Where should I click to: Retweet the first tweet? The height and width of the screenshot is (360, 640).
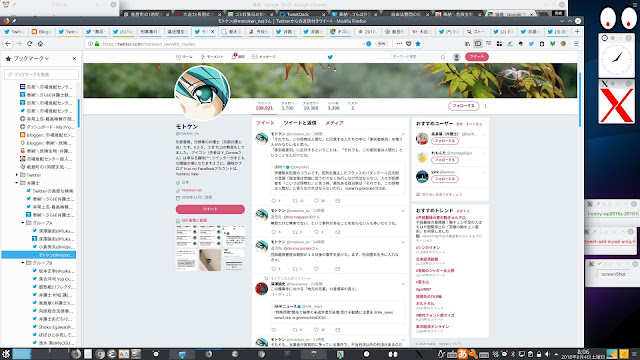(x=295, y=201)
